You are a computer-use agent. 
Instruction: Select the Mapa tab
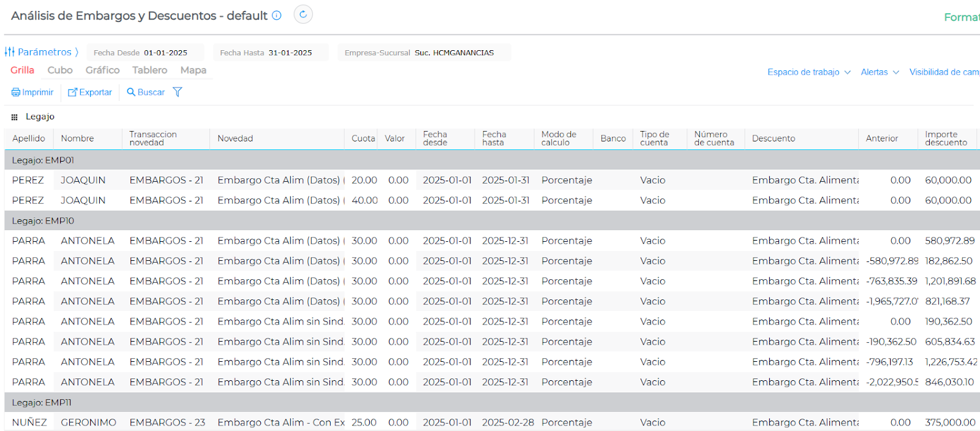click(x=193, y=70)
